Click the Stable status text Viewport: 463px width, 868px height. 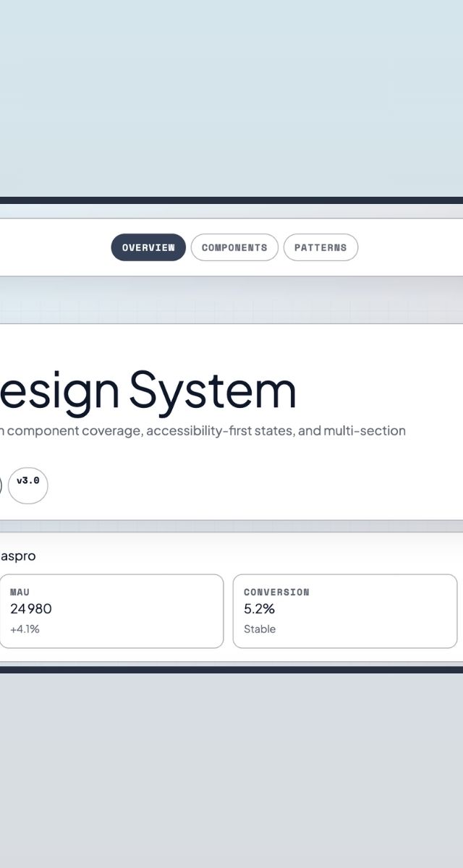(x=260, y=629)
